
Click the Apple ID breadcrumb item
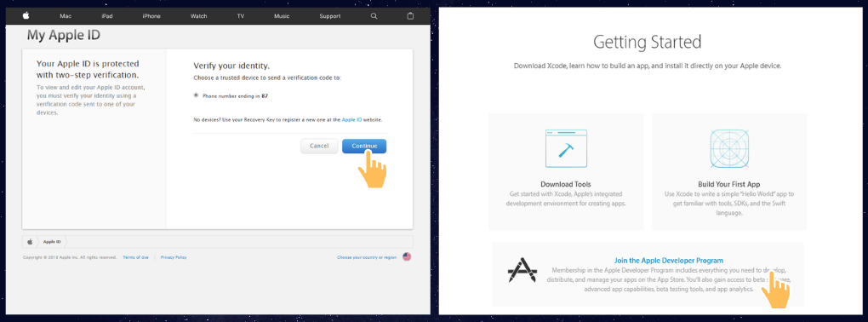[52, 242]
